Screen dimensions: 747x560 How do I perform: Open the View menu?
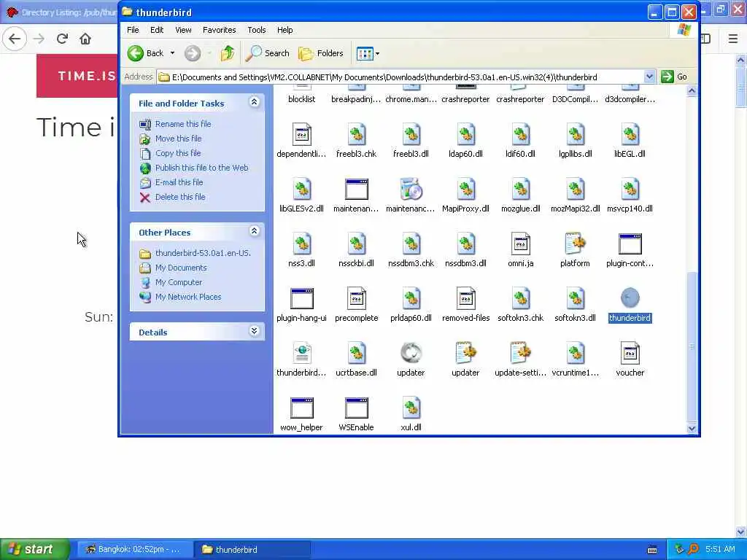[183, 30]
